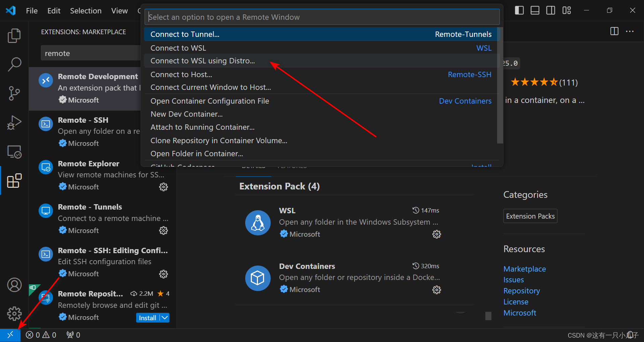Choose Clone Repository in Container Volume...
This screenshot has width=644, height=342.
point(321,140)
